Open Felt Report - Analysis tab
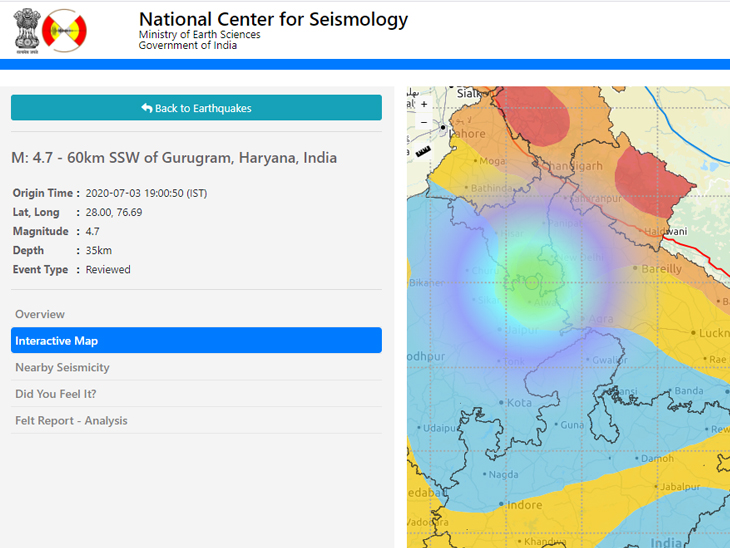 71,421
